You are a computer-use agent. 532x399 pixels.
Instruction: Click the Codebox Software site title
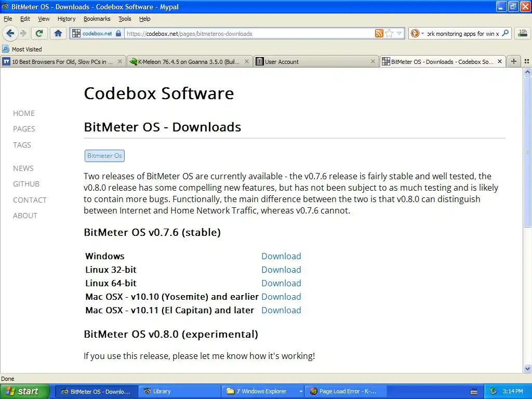pos(159,94)
